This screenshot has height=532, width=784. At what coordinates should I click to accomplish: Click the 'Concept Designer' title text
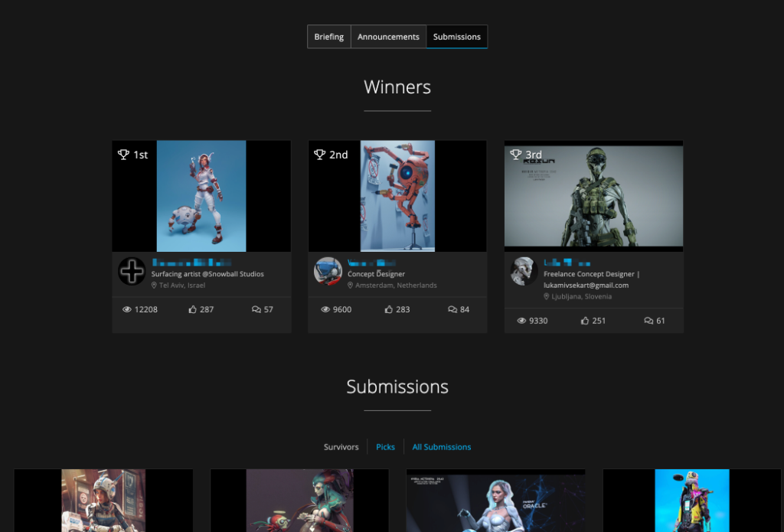coord(376,274)
